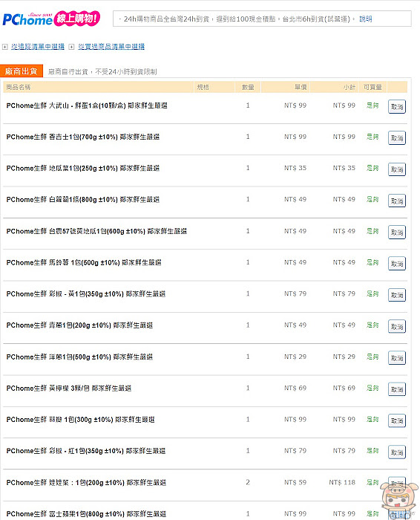
Task: Click the pink 線上購物 badge
Action: tap(77, 19)
